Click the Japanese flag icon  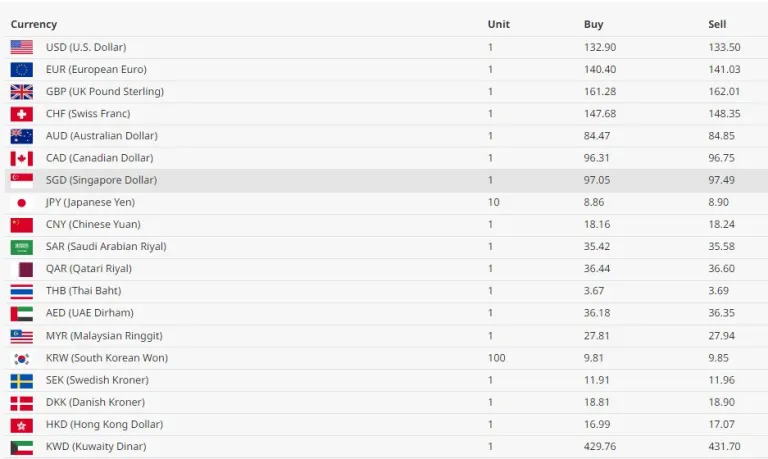click(22, 202)
